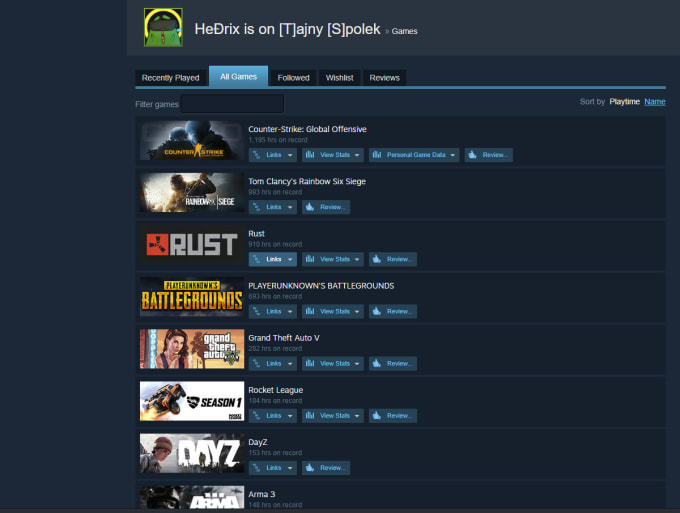The image size is (680, 513).
Task: Click the stats chart icon for BATTLEGROUNDS
Action: pyautogui.click(x=310, y=311)
